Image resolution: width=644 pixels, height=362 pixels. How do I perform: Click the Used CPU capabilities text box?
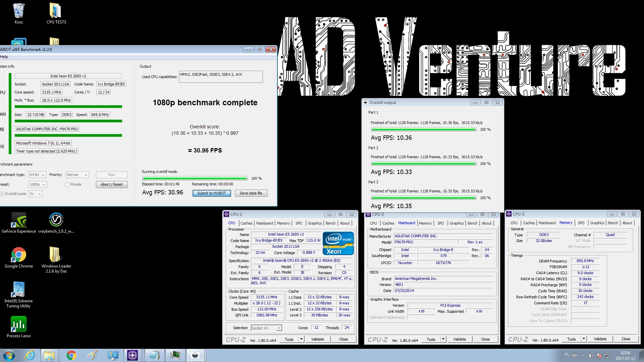click(221, 77)
